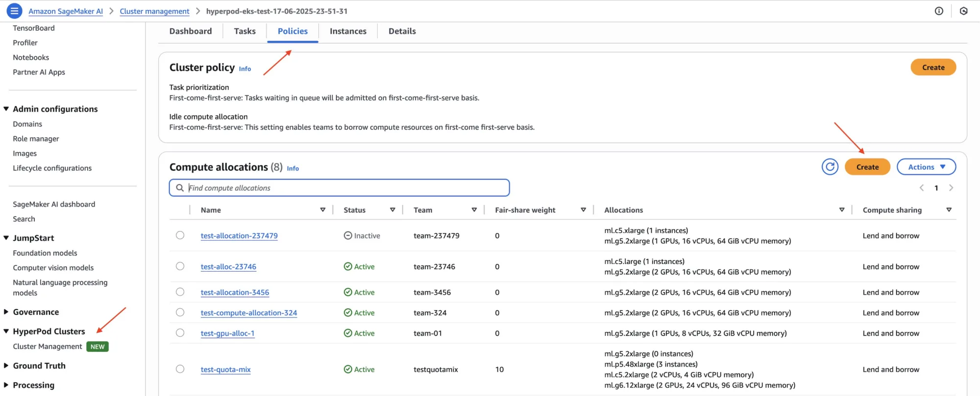The height and width of the screenshot is (396, 980).
Task: Sort by Name column arrow icon
Action: 323,210
